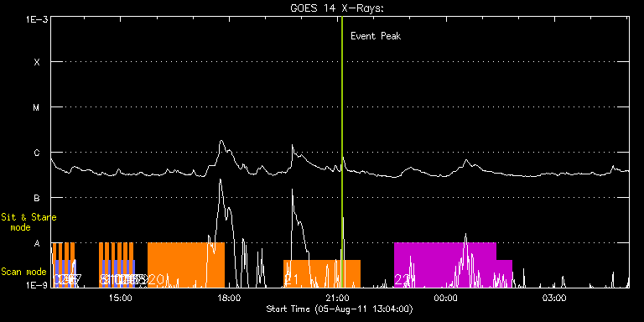
Task: Click the green Event Peak vertical line
Action: pyautogui.click(x=342, y=152)
